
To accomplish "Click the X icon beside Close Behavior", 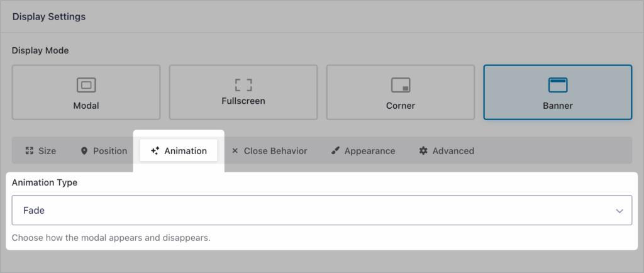I will [x=235, y=151].
